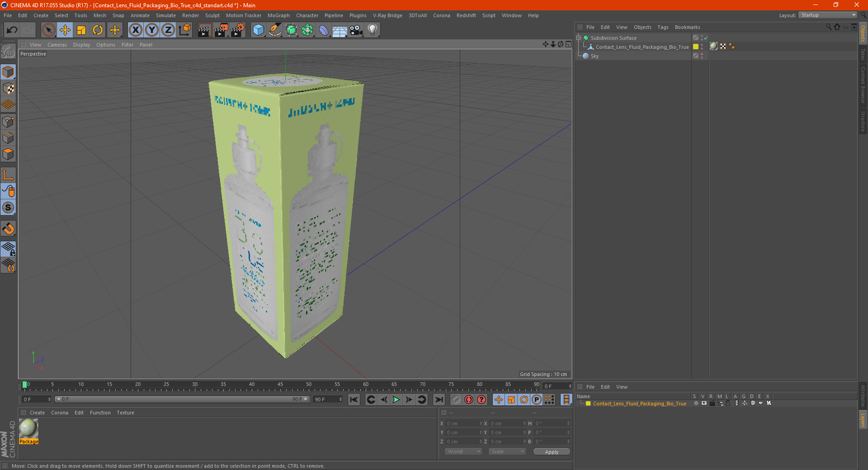Toggle Sky visibility dots
Screen dimensions: 868x470
coord(702,56)
